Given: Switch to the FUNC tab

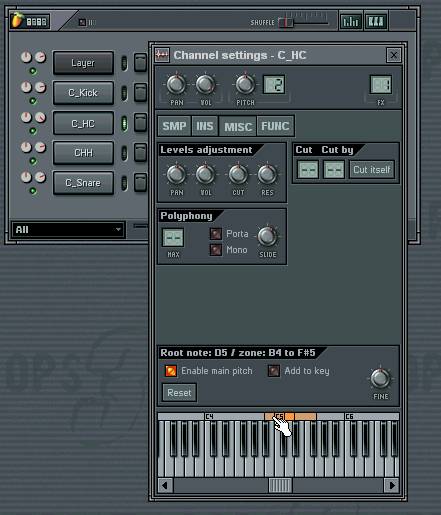Looking at the screenshot, I should [x=275, y=126].
